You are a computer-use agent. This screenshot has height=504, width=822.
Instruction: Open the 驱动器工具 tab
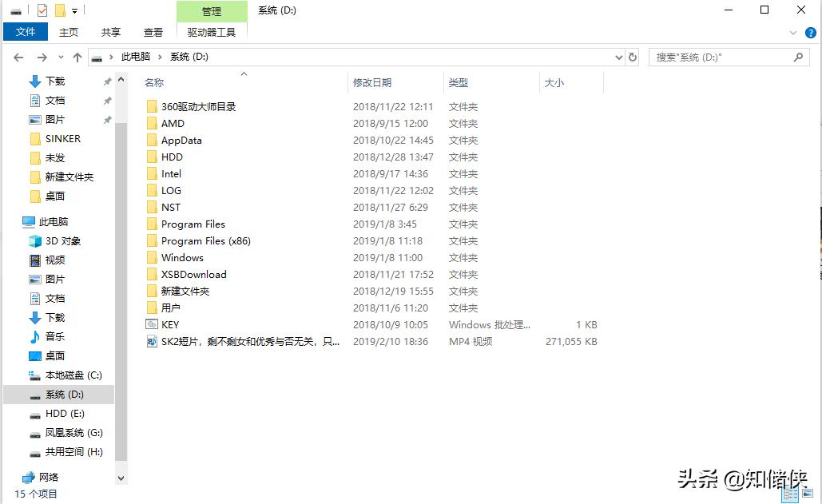coord(212,33)
